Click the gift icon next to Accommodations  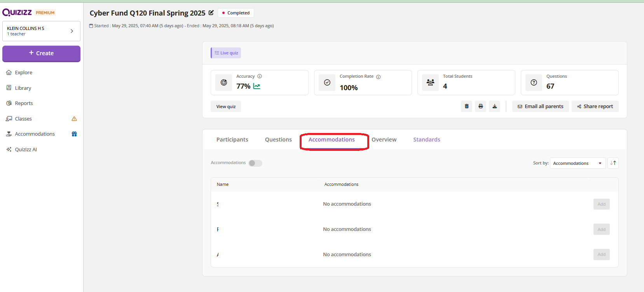coord(74,134)
